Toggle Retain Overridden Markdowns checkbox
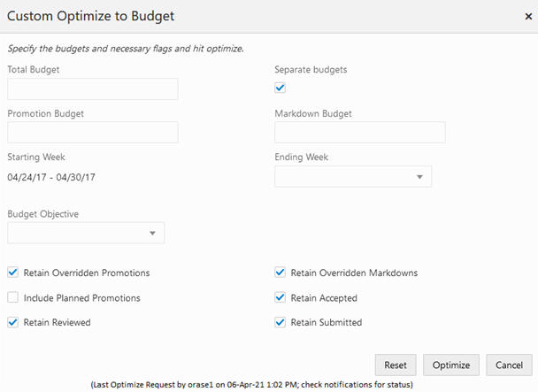Screen dimensions: 538x392 pyautogui.click(x=281, y=273)
